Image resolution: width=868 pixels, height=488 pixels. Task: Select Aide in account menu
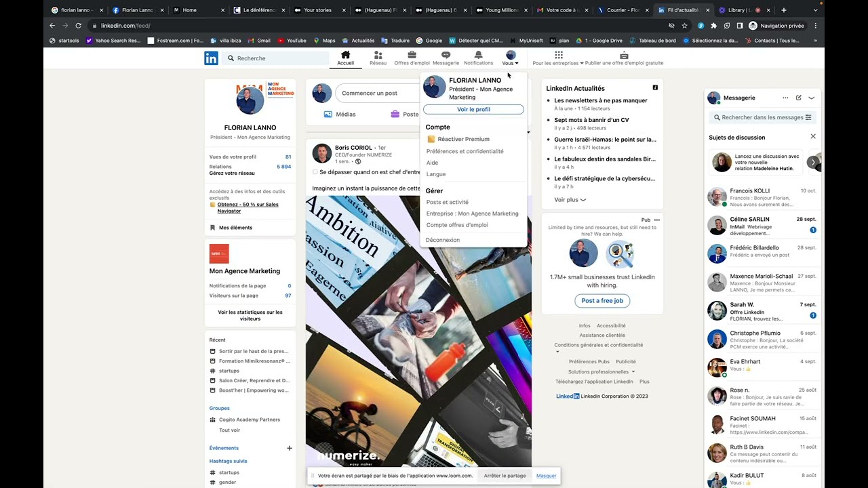coord(432,163)
